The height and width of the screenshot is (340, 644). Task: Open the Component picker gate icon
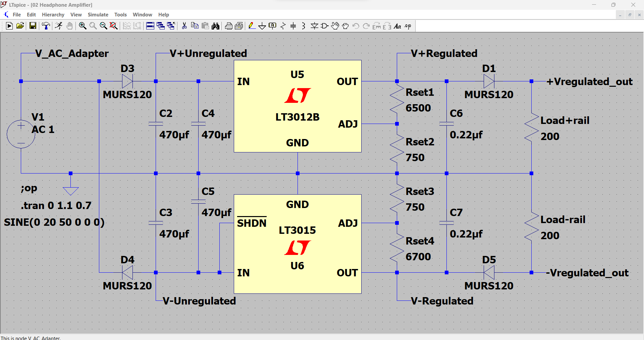point(325,26)
